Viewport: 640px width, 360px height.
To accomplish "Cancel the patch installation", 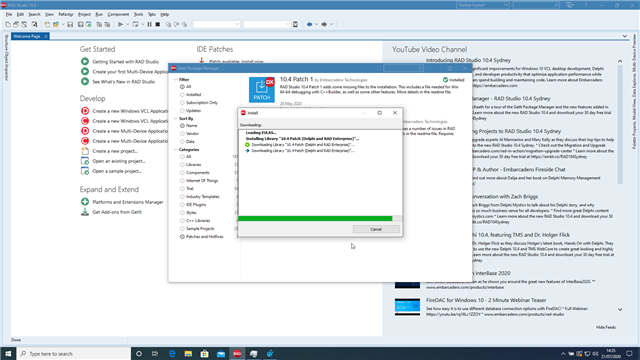I will 376,229.
